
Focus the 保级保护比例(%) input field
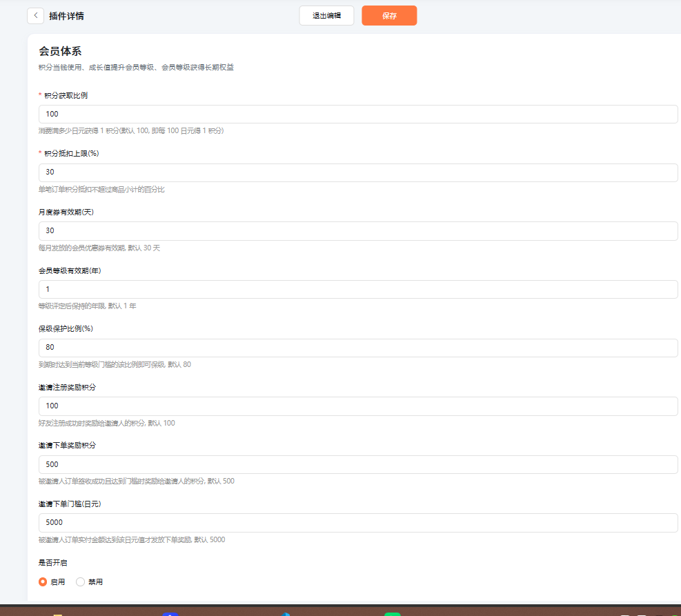[358, 348]
